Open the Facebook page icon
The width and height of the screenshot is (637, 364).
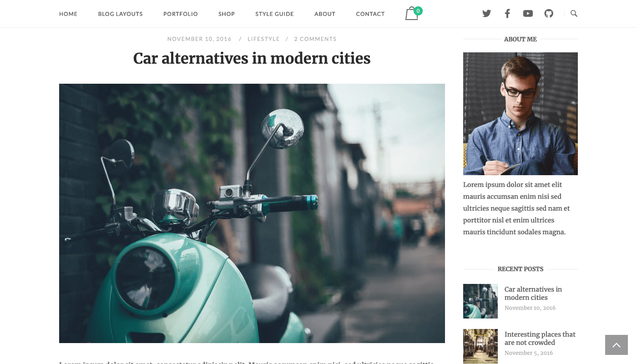tap(507, 14)
